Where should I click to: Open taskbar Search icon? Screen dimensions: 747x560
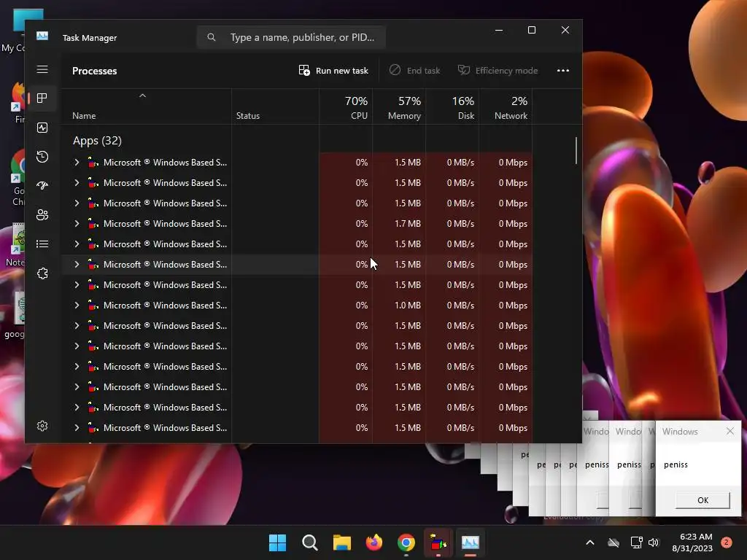[309, 542]
